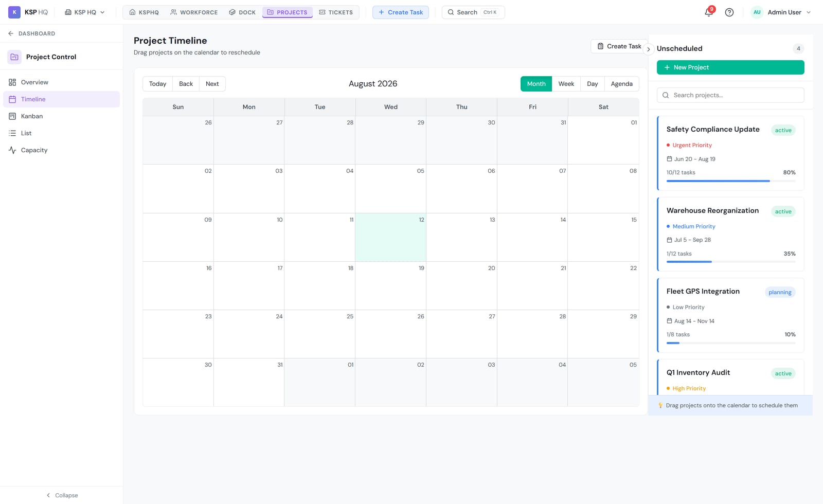Select the PROJECTS nav tab

pos(288,12)
